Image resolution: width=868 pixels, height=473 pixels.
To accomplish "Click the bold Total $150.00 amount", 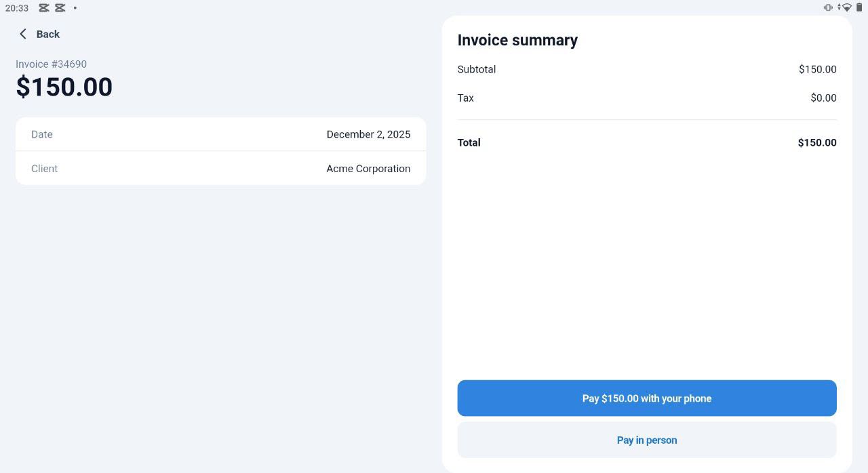I will [x=816, y=143].
